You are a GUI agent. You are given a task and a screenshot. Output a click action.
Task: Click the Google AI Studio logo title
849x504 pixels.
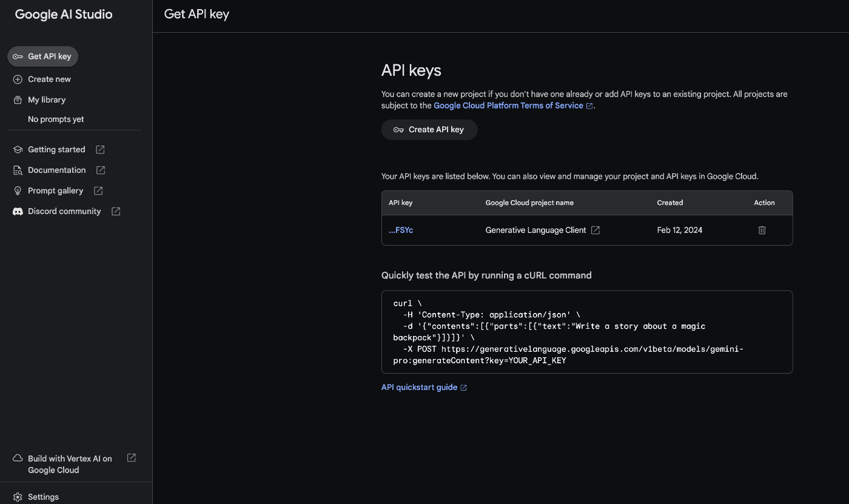point(64,15)
